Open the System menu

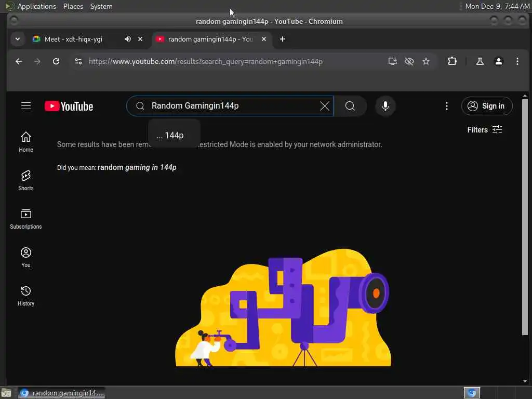tap(101, 6)
